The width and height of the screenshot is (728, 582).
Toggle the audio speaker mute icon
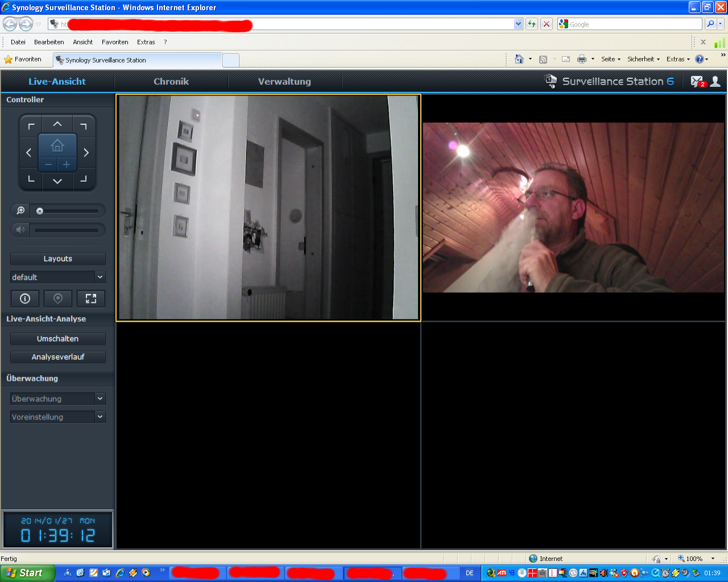[20, 230]
